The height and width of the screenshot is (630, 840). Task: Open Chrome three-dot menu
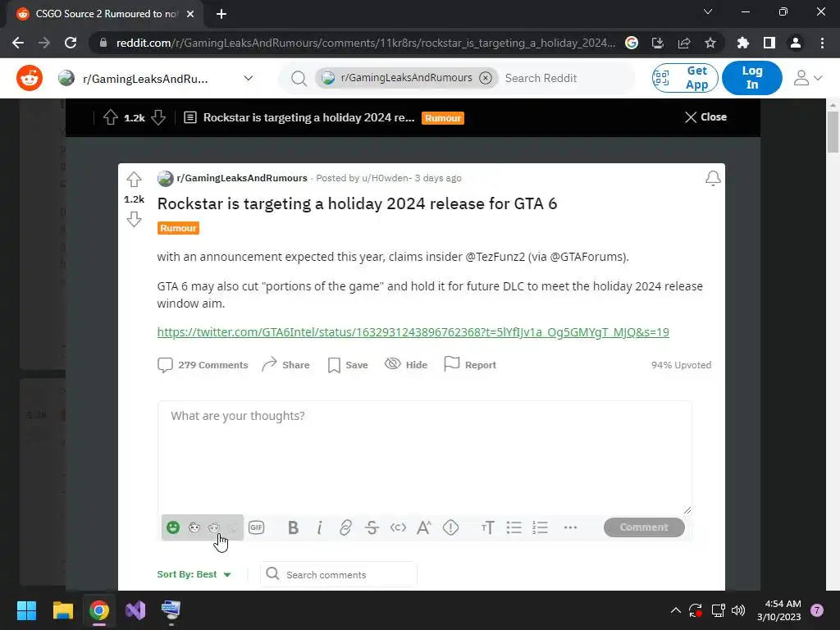[x=822, y=43]
